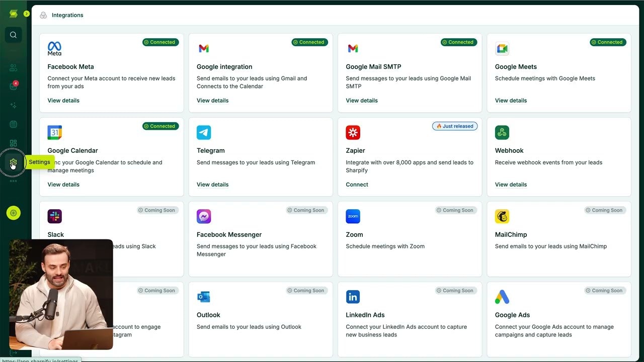644x362 pixels.
Task: Click the yellow plus add button
Action: coord(14,213)
